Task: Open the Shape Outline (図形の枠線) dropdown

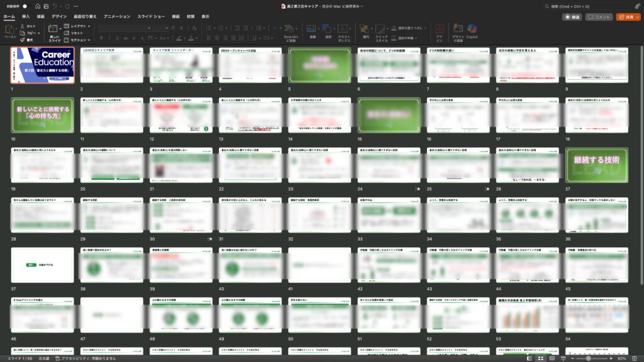Action: pyautogui.click(x=404, y=38)
